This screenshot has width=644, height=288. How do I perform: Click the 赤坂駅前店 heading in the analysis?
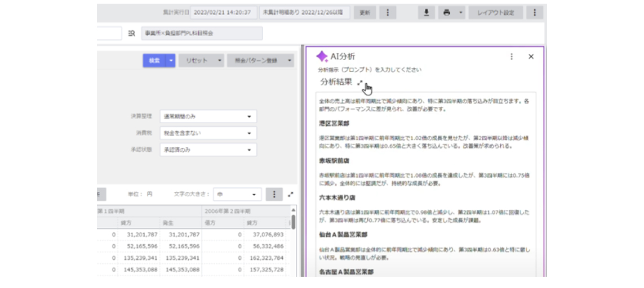pyautogui.click(x=334, y=161)
